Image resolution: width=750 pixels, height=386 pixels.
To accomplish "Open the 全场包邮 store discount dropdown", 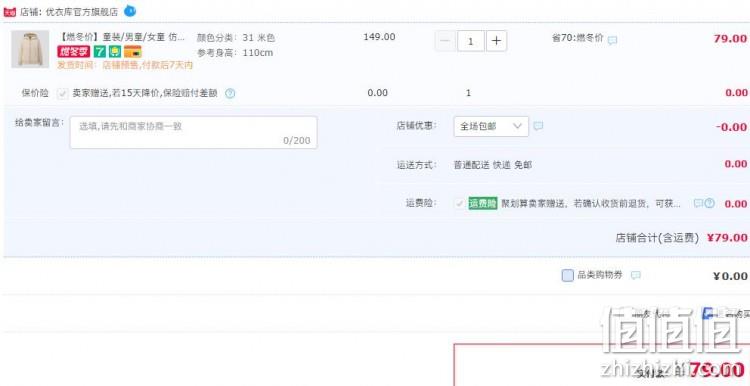I will tap(491, 126).
